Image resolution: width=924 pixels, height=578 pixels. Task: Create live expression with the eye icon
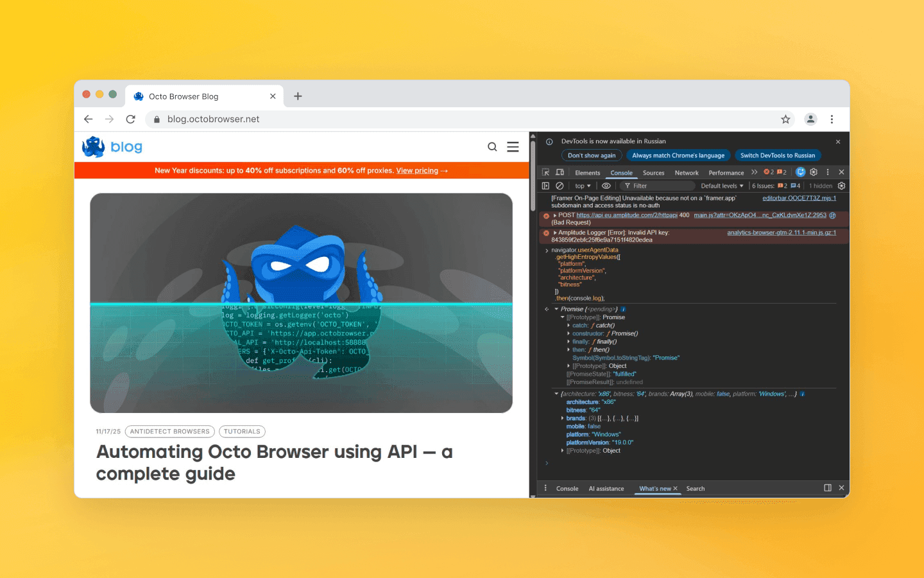(606, 186)
